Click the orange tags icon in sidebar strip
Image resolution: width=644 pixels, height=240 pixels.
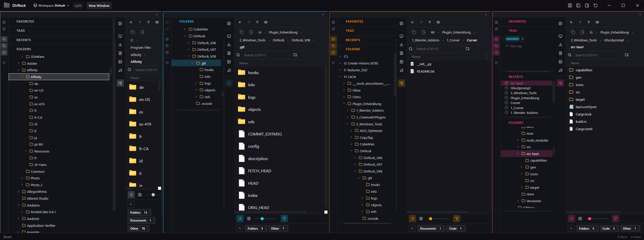pos(333,46)
